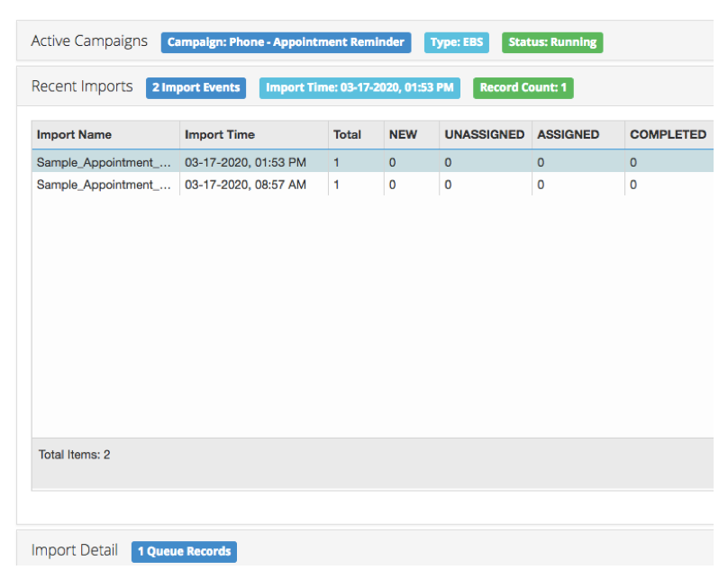Click NEW value in 01:53 PM row

392,162
